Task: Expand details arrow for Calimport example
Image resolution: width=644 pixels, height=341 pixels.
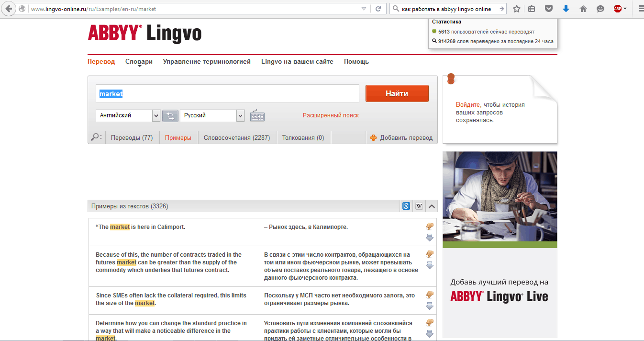Action: pos(429,238)
